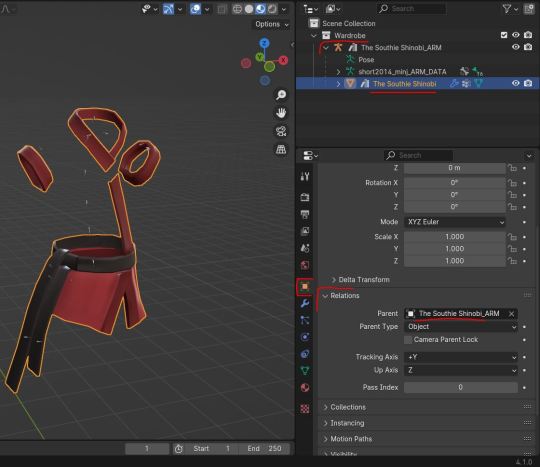Expand The Southie Shinobi mesh tree item
The height and width of the screenshot is (467, 540).
tap(338, 84)
